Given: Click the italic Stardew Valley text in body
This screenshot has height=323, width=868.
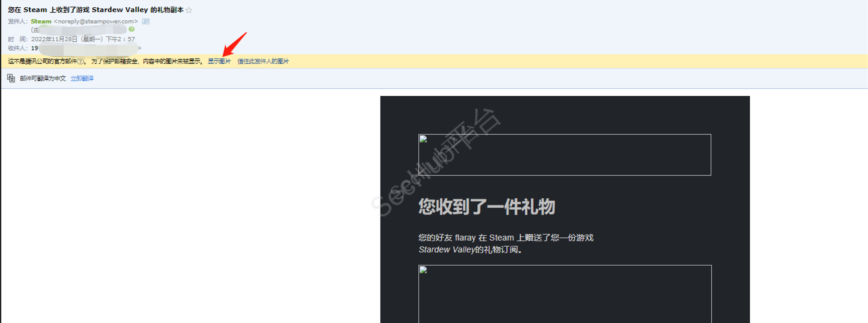Looking at the screenshot, I should click(446, 249).
